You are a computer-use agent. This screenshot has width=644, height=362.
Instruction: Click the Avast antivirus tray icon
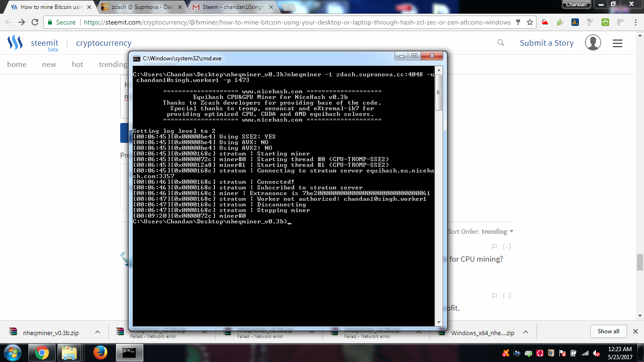[506, 353]
